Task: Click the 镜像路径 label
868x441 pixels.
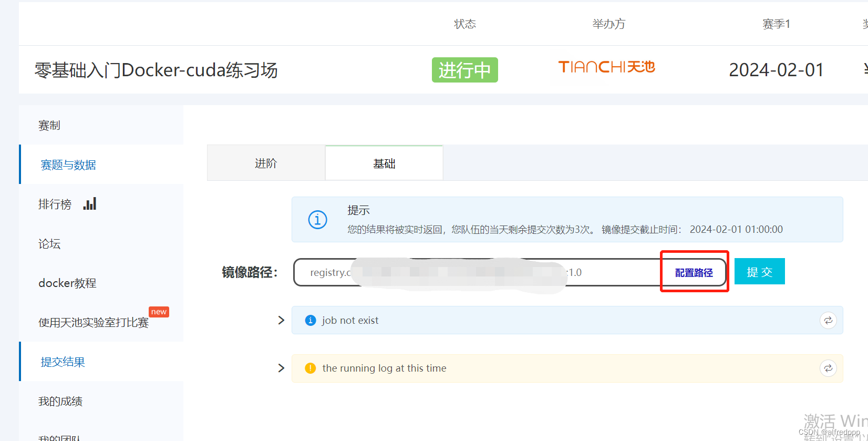Action: 250,272
